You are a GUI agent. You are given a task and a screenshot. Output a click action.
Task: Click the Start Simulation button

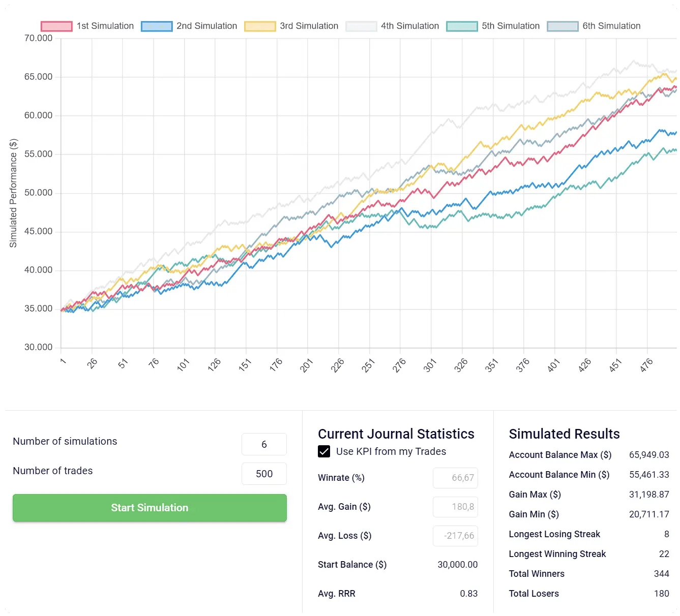click(150, 508)
